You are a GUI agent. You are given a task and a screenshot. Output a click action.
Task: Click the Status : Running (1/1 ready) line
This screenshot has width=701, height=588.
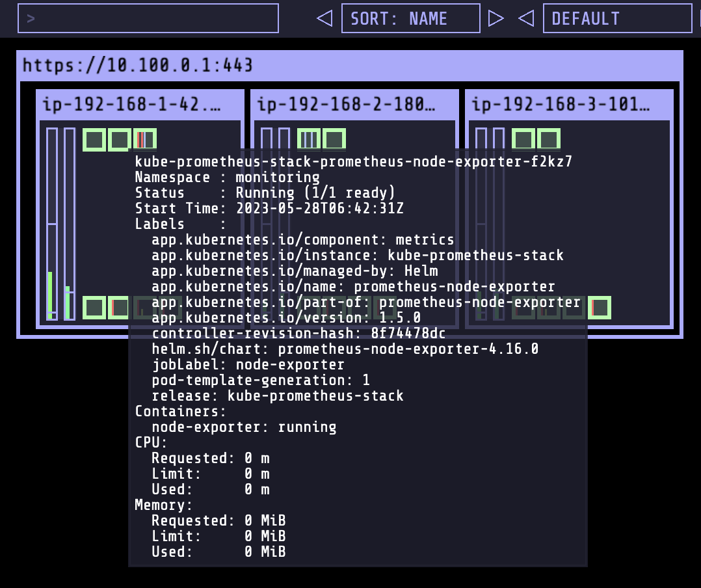265,193
